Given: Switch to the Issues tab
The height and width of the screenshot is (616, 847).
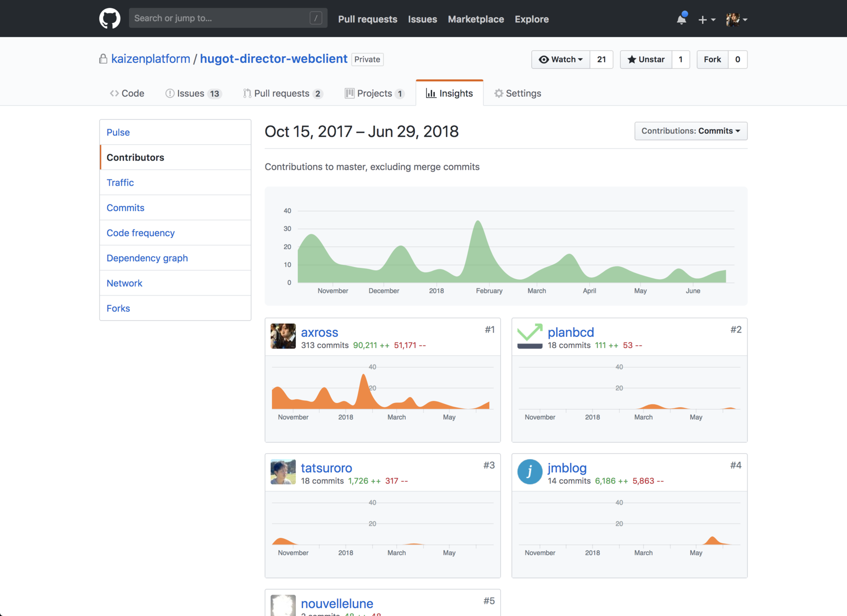Looking at the screenshot, I should [x=193, y=93].
